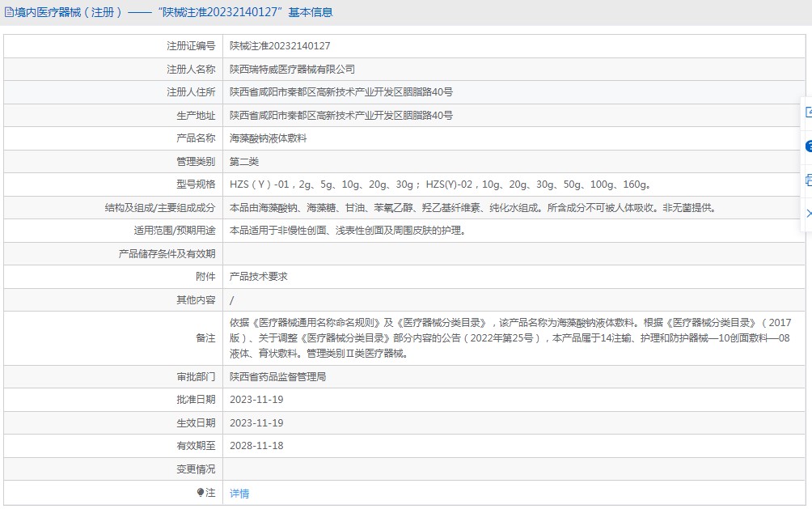The image size is (812, 509).
Task: Select the 生效日期 value 2023-11-19
Action: (x=256, y=423)
